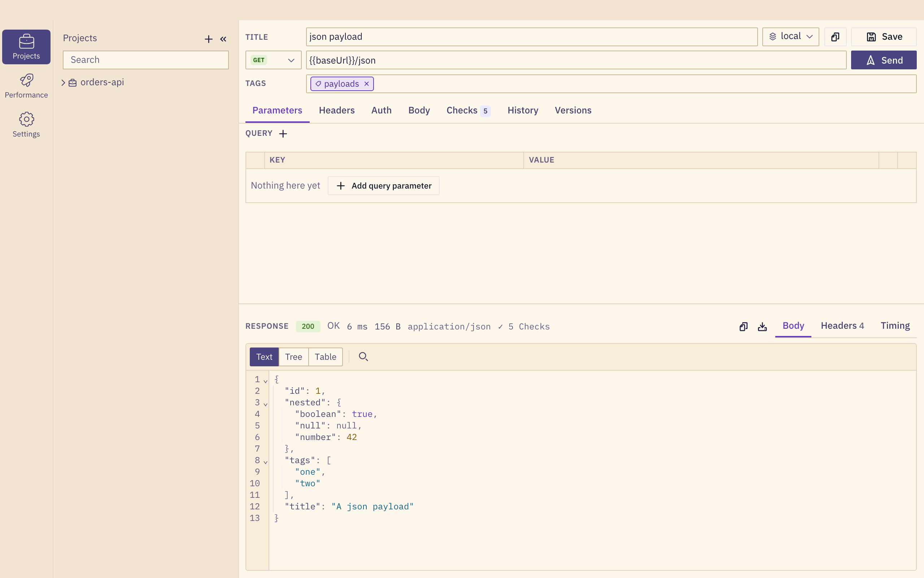Viewport: 924px width, 578px height.
Task: Click the request title input field
Action: 532,37
